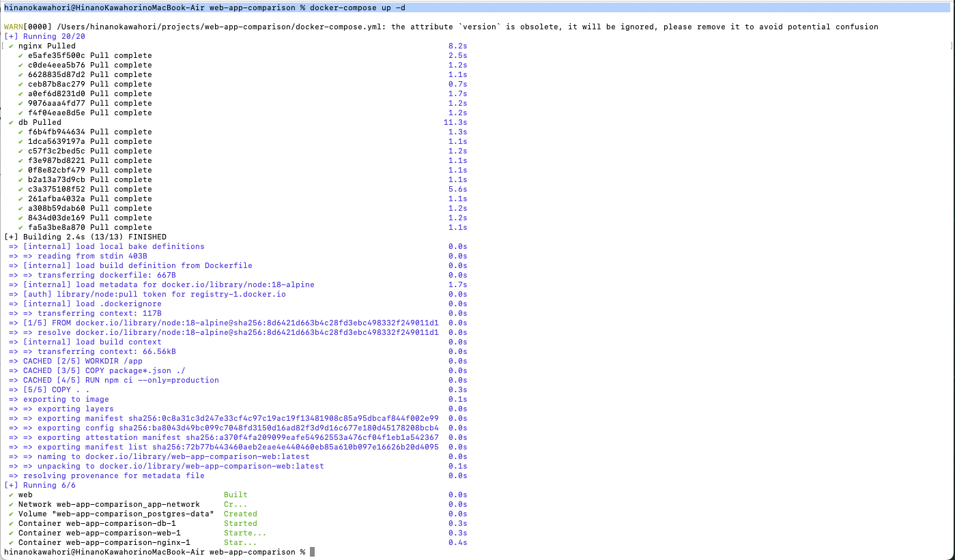Screen dimensions: 955x560
Task: Click 'Container web-app-comparison-db-1' line
Action: 97,523
